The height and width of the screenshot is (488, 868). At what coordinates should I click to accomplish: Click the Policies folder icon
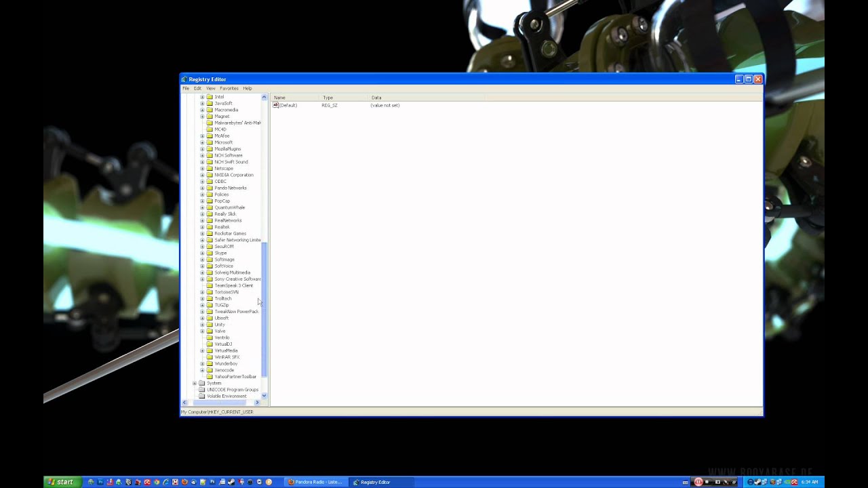click(210, 195)
